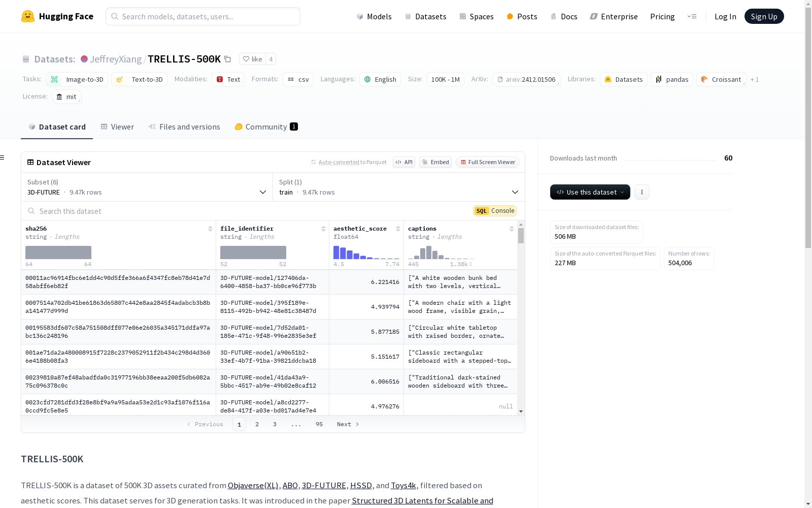Sort by the captions column icon

[x=512, y=229]
